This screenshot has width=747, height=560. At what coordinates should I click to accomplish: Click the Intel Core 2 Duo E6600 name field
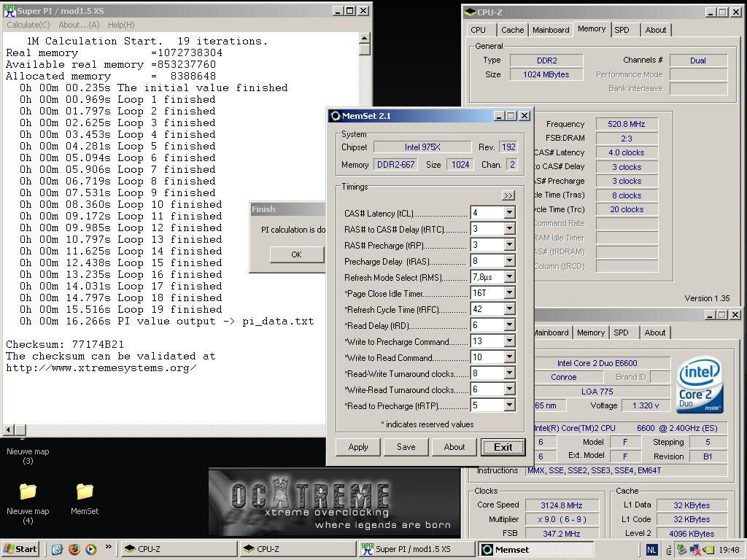[x=597, y=363]
